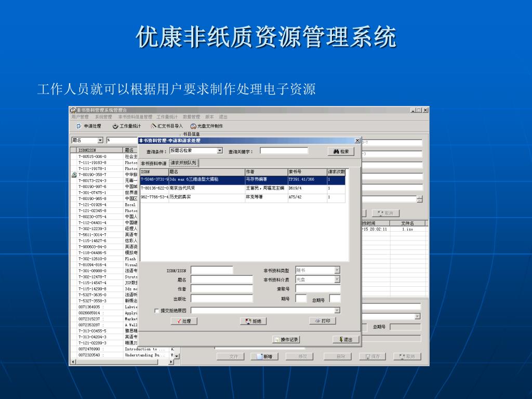
Task: Click 处理 button with red checkmark
Action: [184, 321]
